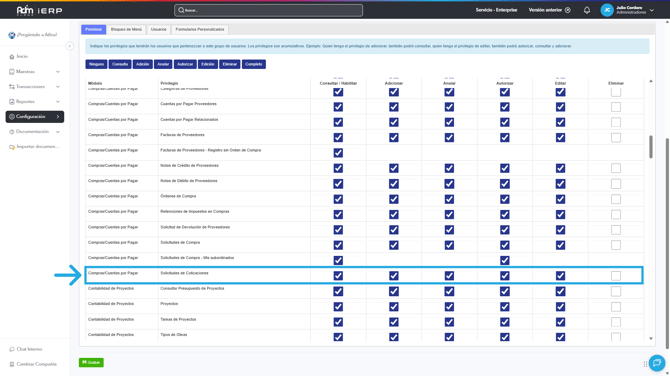Click the Versión anterior history icon
The height and width of the screenshot is (376, 670).
click(x=568, y=10)
